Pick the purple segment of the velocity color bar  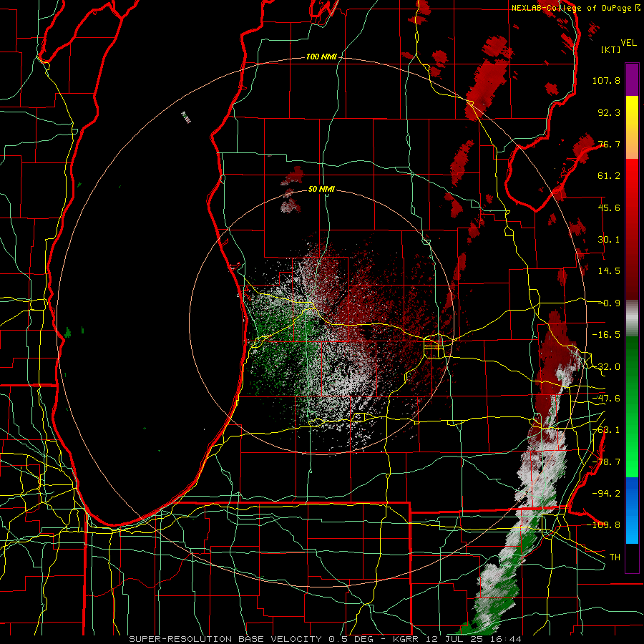pos(632,79)
